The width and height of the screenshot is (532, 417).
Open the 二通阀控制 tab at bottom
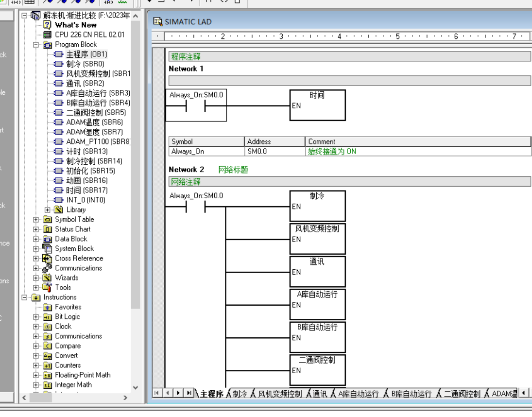[x=462, y=394]
